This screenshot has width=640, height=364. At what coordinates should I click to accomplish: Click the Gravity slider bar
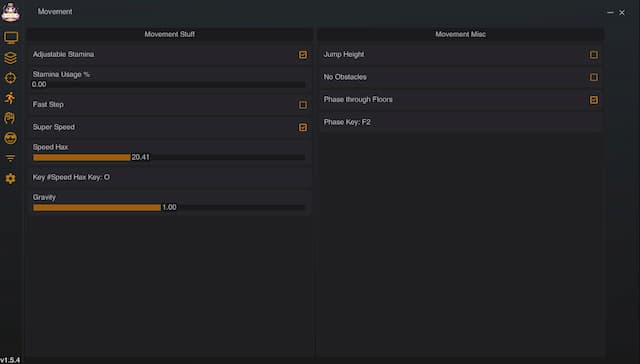click(169, 208)
